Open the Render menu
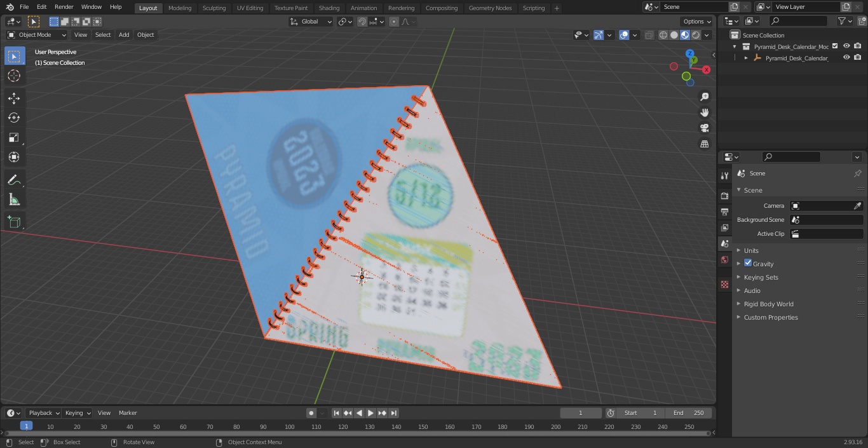 [64, 7]
